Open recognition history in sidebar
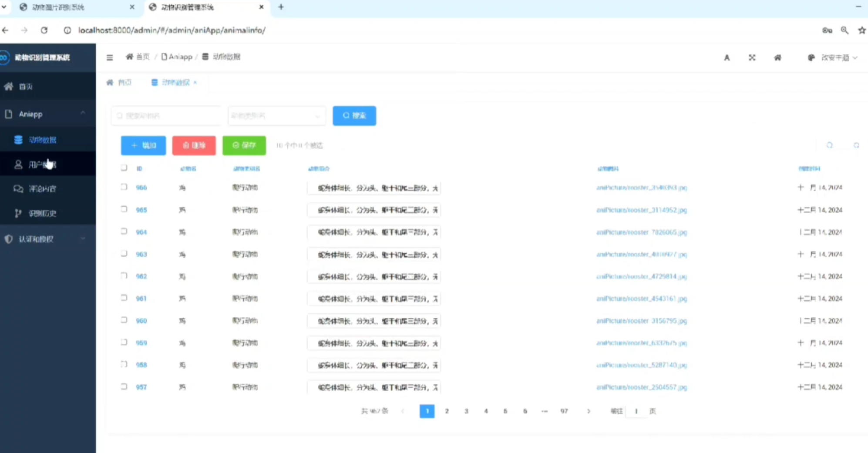This screenshot has width=868, height=453. pos(42,213)
